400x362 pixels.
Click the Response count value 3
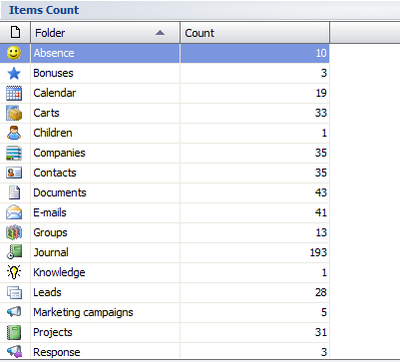pos(324,352)
